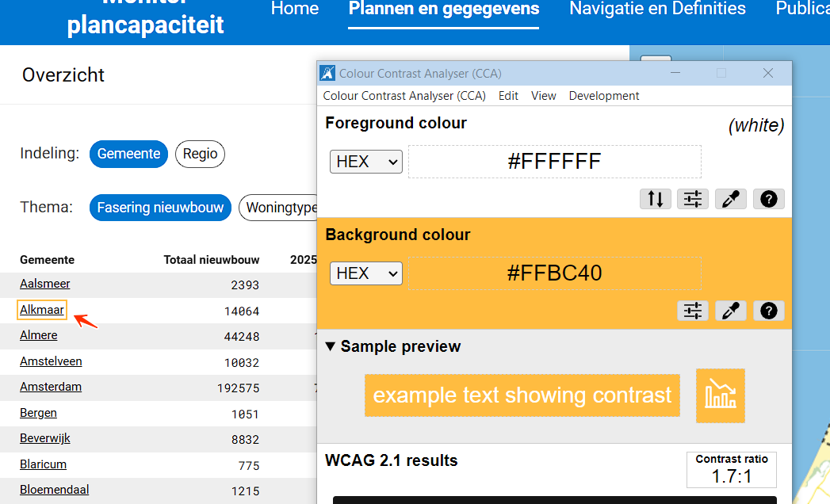The image size is (830, 504).
Task: Open foreground colour sliders icon
Action: pyautogui.click(x=693, y=199)
